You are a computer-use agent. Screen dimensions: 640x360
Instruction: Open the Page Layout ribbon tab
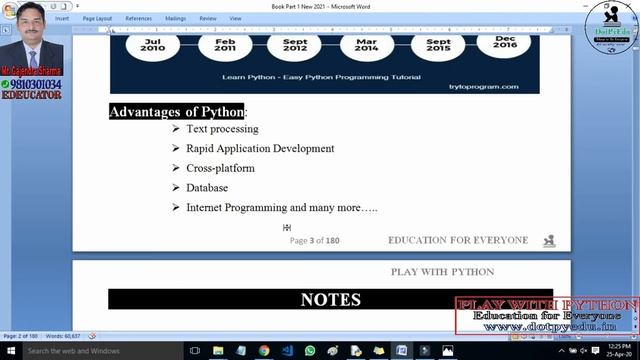(97, 18)
